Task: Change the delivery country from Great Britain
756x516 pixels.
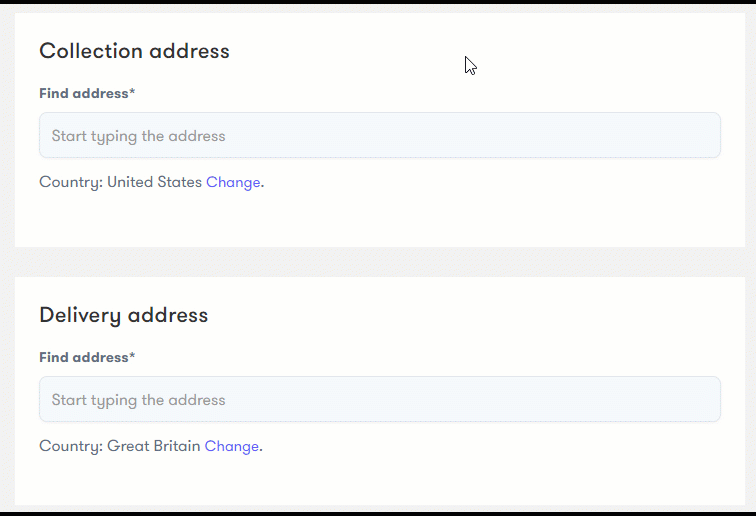Action: click(231, 446)
